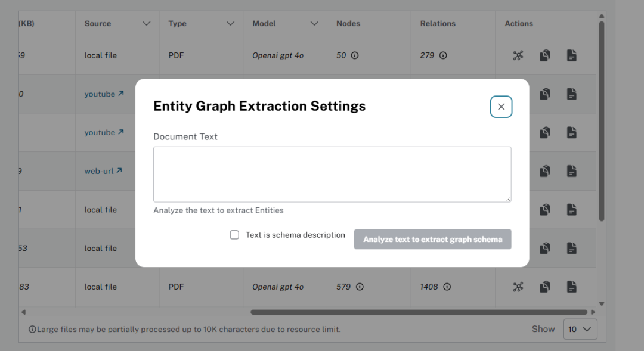Expand the Type column filter
The width and height of the screenshot is (644, 351).
[231, 24]
